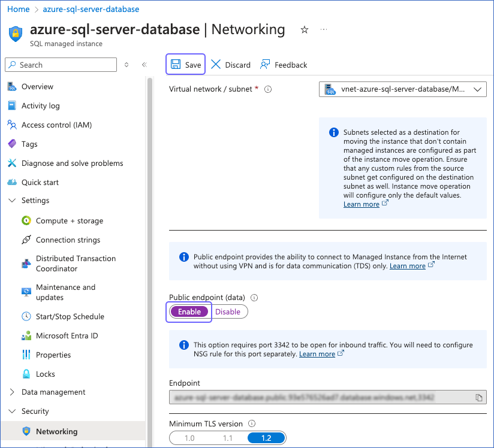
Task: Click the Discard X icon
Action: point(215,64)
